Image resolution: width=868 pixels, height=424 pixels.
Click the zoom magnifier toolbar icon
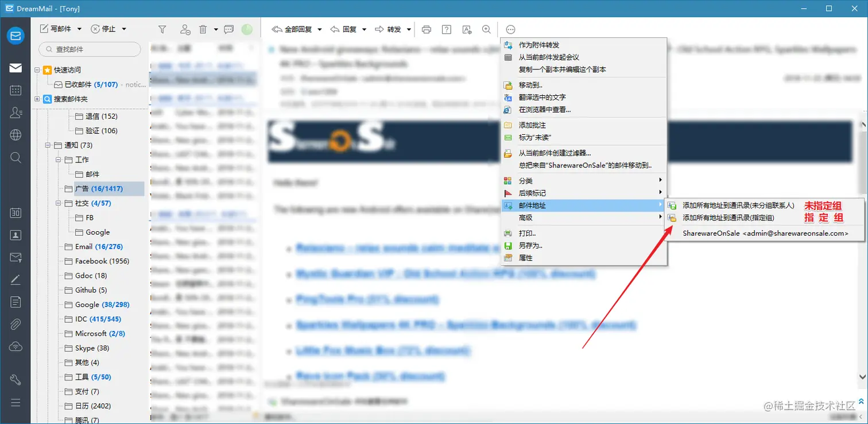tap(486, 29)
